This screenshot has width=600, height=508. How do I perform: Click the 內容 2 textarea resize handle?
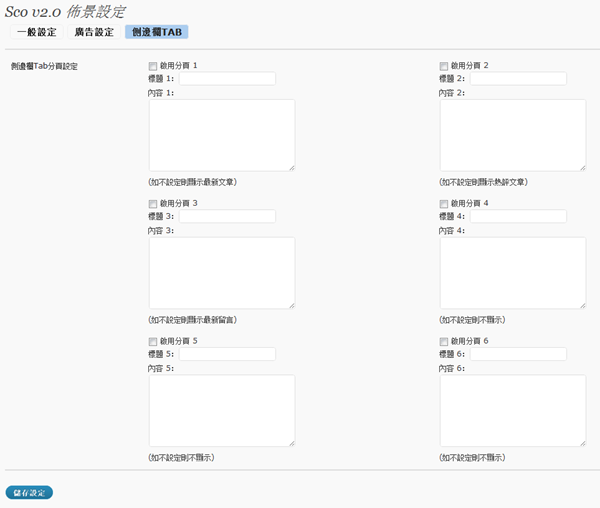(x=582, y=168)
